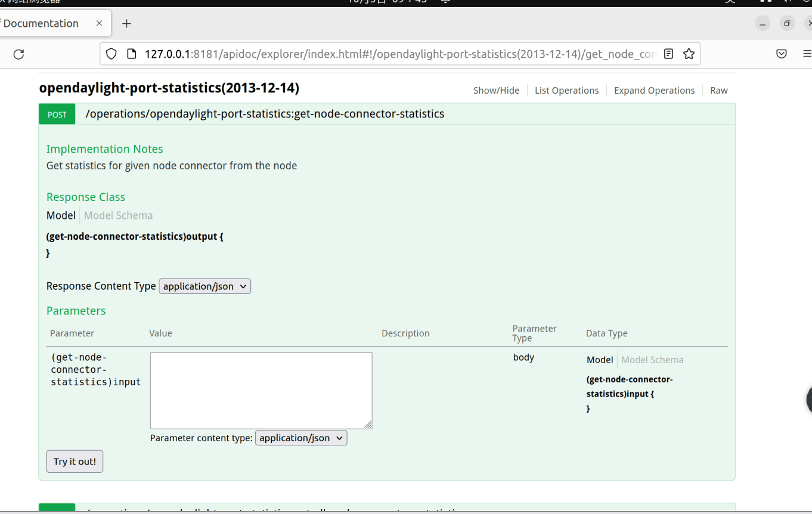Select Model tab under Response Class
Viewport: 812px width, 514px height.
61,215
